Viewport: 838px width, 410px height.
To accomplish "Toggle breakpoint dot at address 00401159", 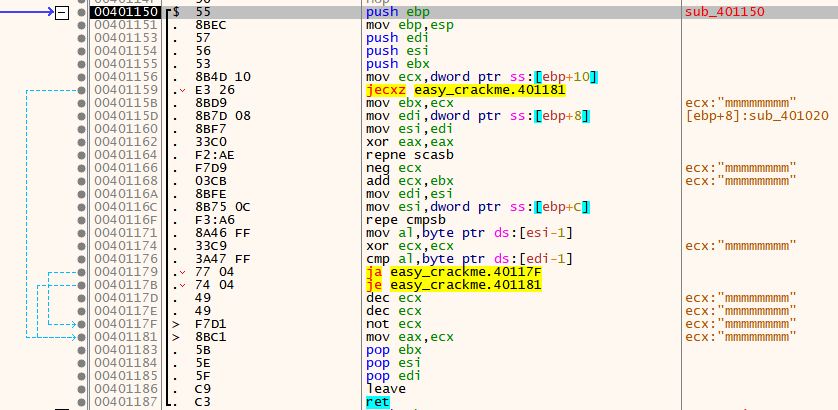I will (81, 90).
